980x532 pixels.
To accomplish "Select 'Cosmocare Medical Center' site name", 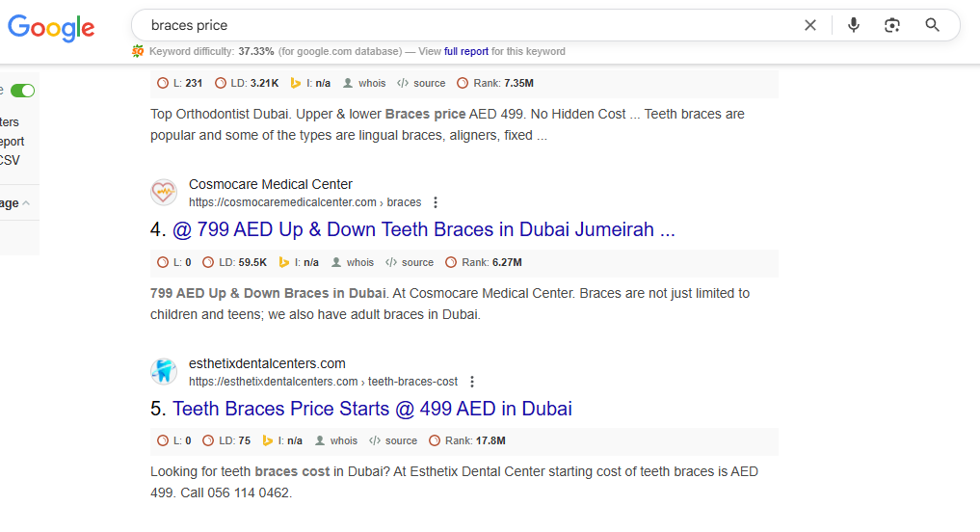I will click(x=271, y=184).
